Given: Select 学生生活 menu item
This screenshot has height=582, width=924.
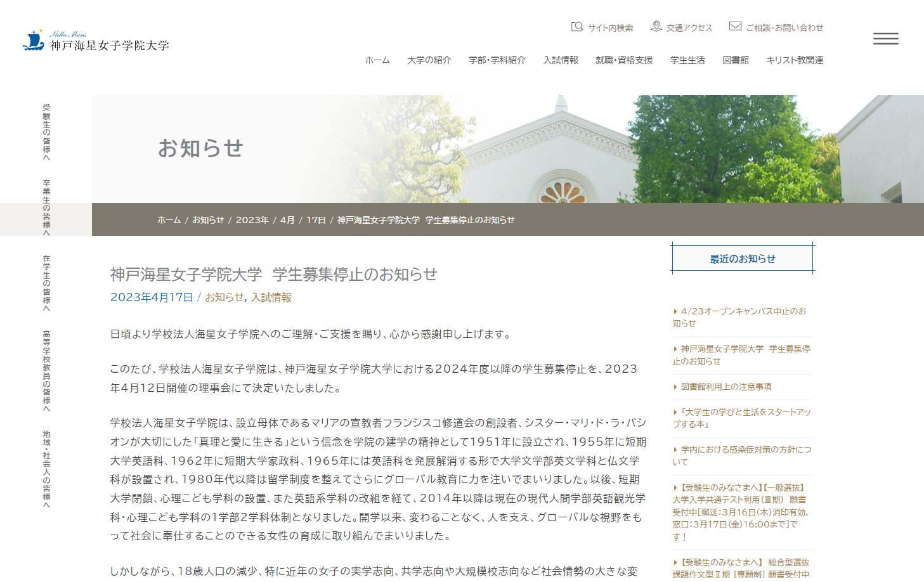Looking at the screenshot, I should (687, 60).
